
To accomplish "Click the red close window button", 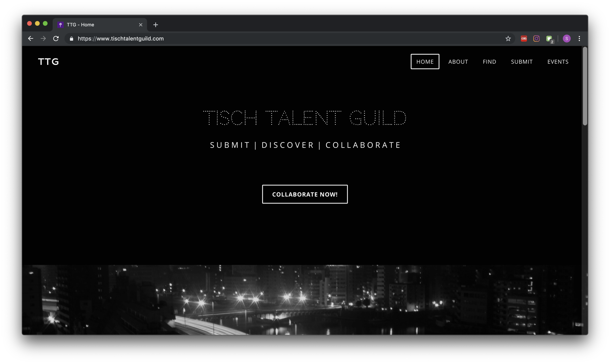I will [x=30, y=23].
